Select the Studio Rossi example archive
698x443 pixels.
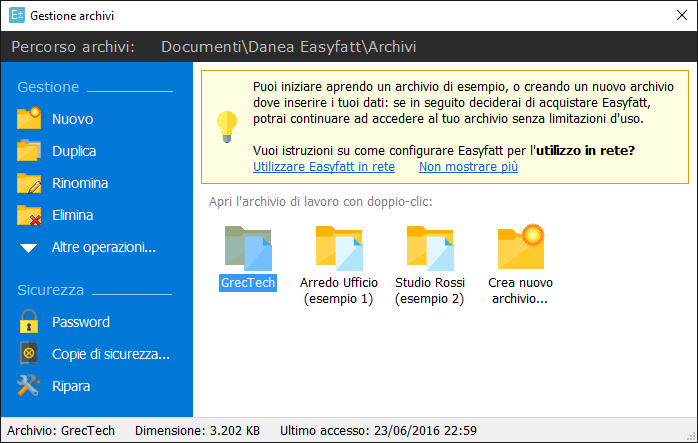click(x=428, y=249)
